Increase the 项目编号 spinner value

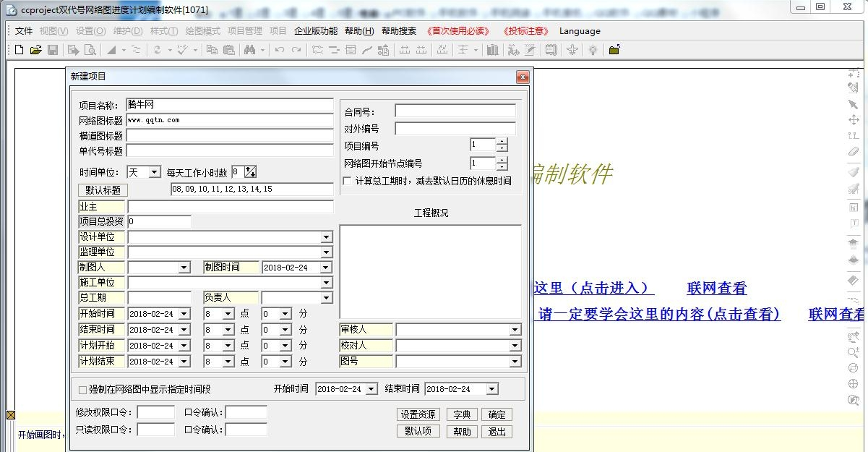[x=502, y=142]
